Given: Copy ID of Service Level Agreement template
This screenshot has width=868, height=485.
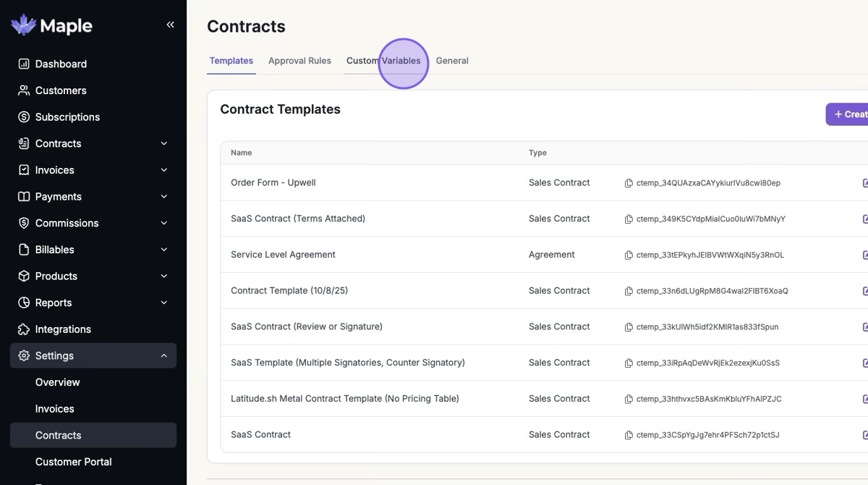Looking at the screenshot, I should coord(629,255).
